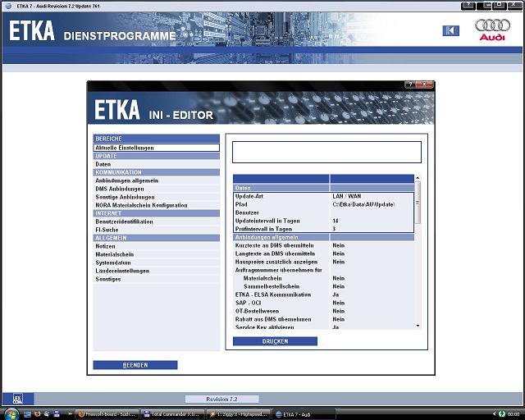Click the OT-Bestellwesen row
525x420 pixels.
coord(323,311)
